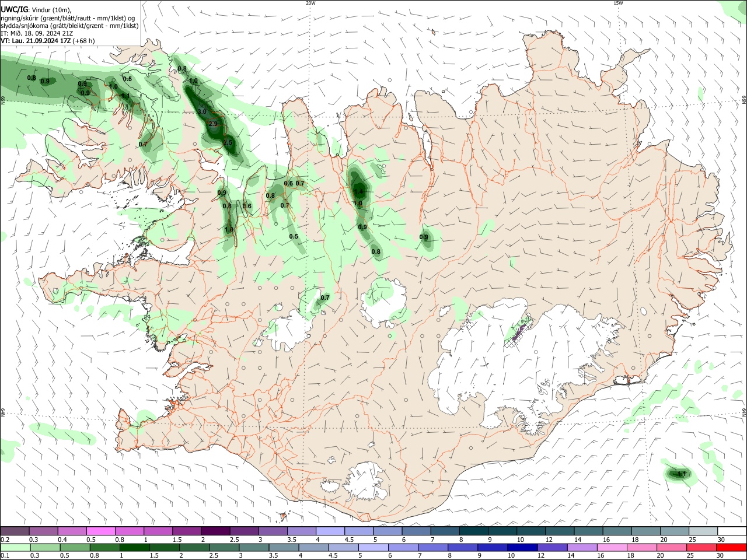Image resolution: width=747 pixels, height=560 pixels.
Task: Click the 15W longitude label
Action: 618,3
